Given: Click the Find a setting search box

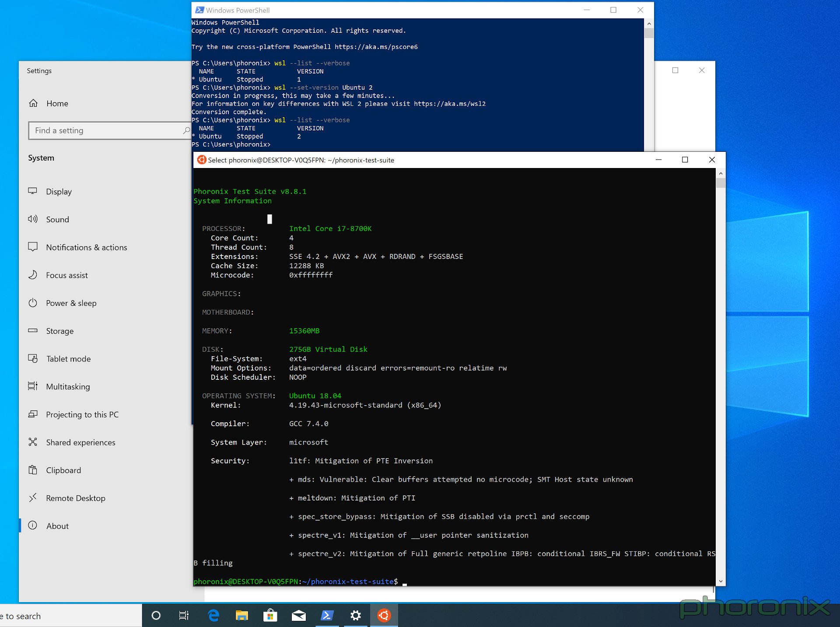Looking at the screenshot, I should point(107,130).
